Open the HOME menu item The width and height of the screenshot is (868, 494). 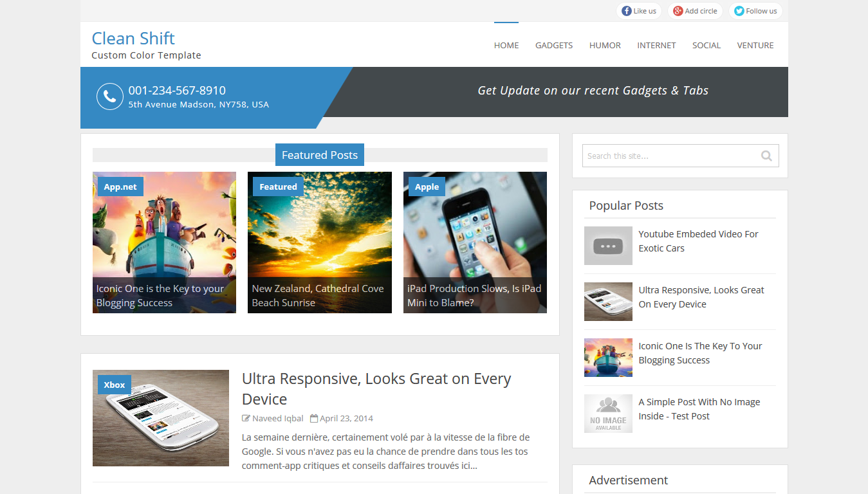(x=506, y=45)
